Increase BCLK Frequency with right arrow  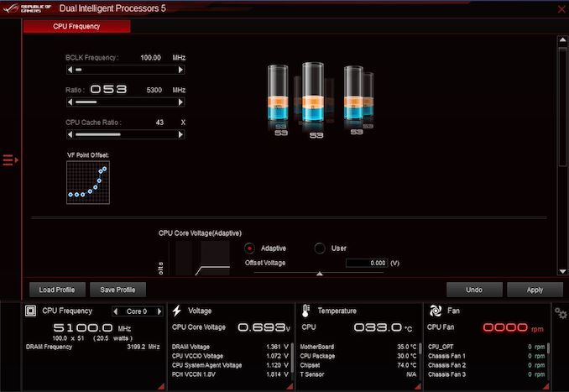tap(180, 70)
